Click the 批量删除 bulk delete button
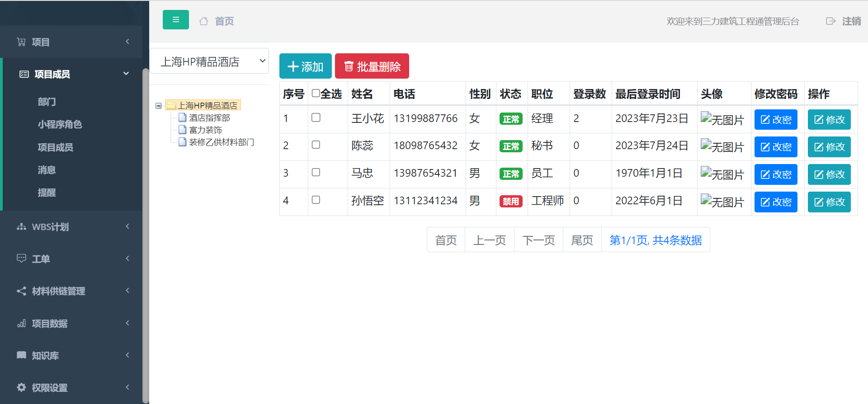 (x=372, y=66)
